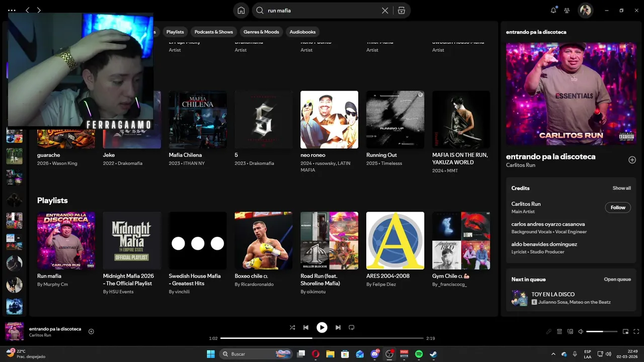644x362 pixels.
Task: Filter results by Playlists
Action: [175, 32]
